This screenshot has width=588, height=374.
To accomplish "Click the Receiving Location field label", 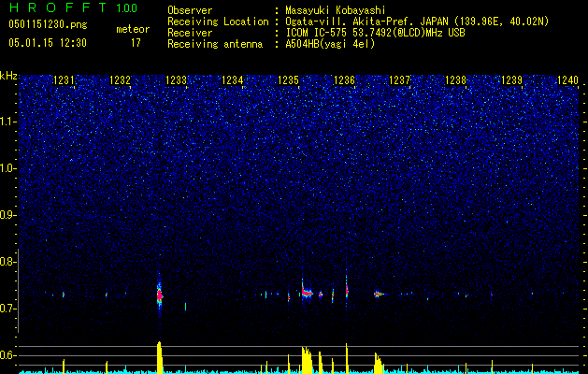I will click(x=218, y=22).
